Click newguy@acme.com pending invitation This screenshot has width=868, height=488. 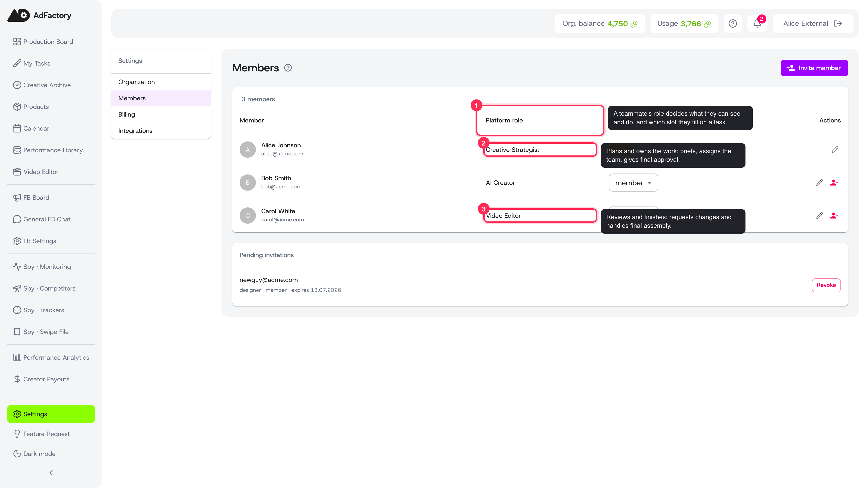pyautogui.click(x=269, y=280)
